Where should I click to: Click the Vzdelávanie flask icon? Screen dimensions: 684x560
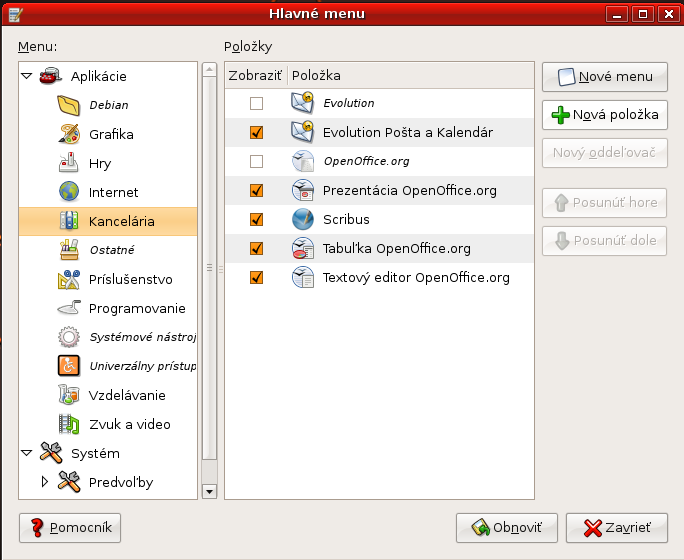click(69, 395)
